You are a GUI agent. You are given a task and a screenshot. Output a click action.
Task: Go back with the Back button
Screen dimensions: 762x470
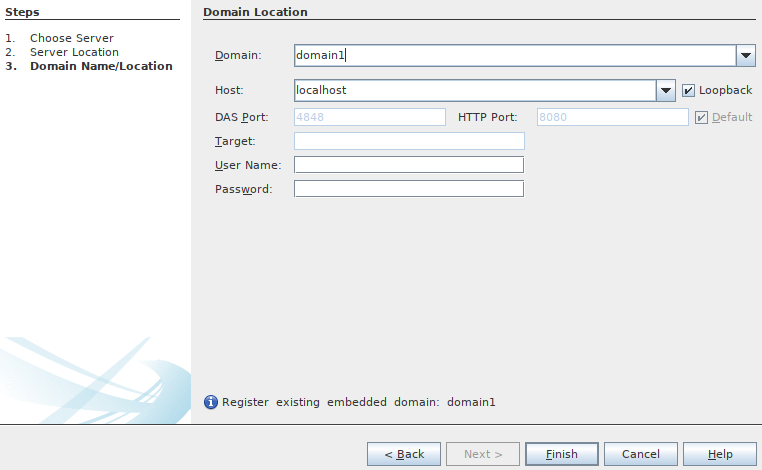(x=404, y=454)
